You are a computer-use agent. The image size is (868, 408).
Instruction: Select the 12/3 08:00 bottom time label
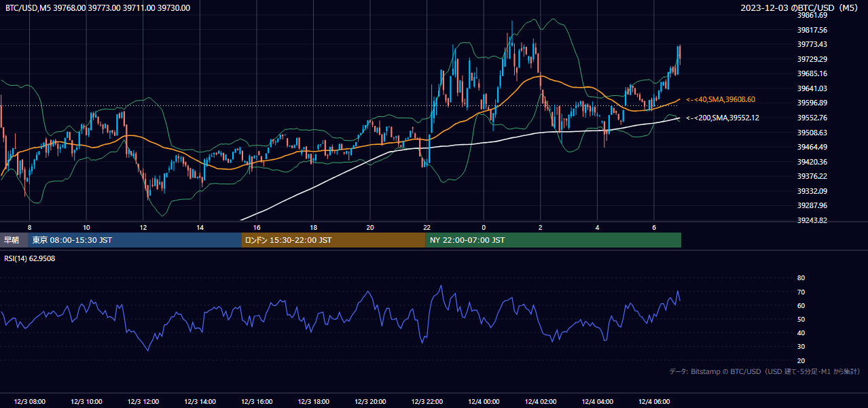click(x=29, y=402)
